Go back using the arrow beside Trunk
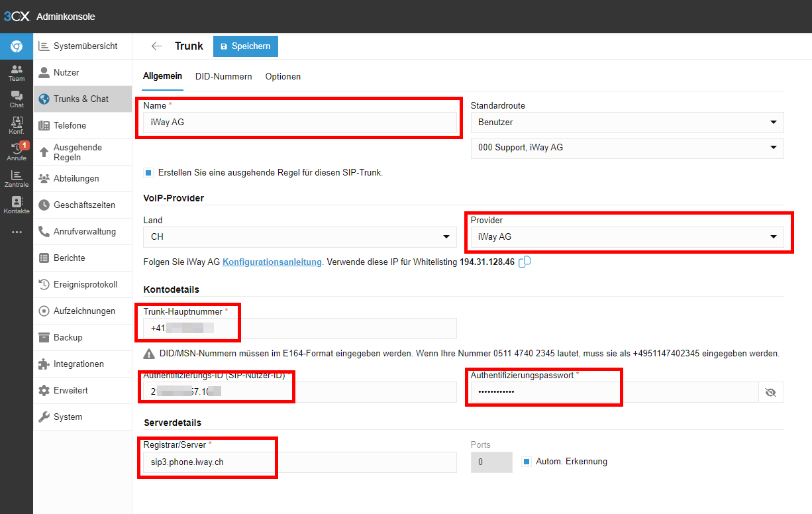812x514 pixels. [x=156, y=46]
